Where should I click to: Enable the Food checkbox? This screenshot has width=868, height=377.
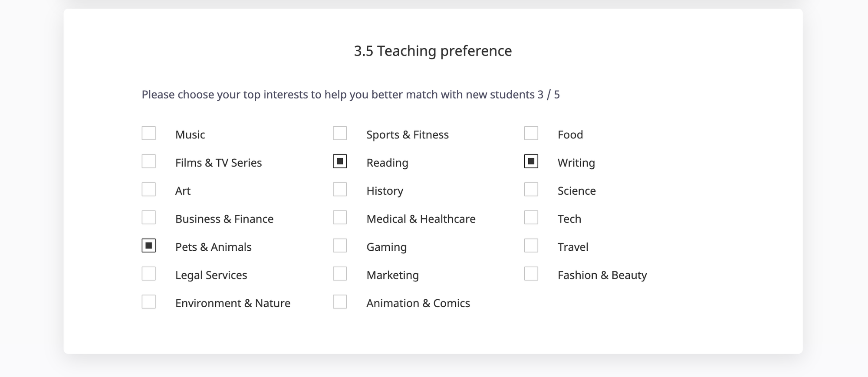click(x=531, y=133)
